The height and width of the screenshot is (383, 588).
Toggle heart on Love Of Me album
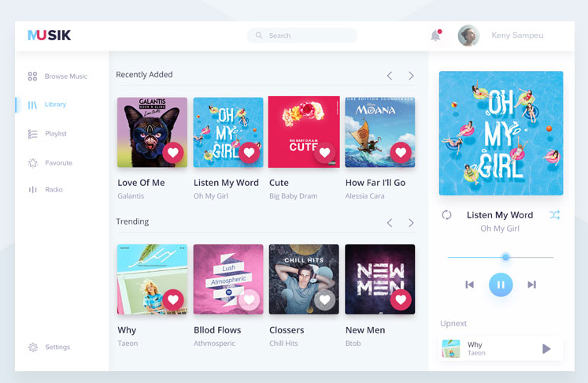173,152
